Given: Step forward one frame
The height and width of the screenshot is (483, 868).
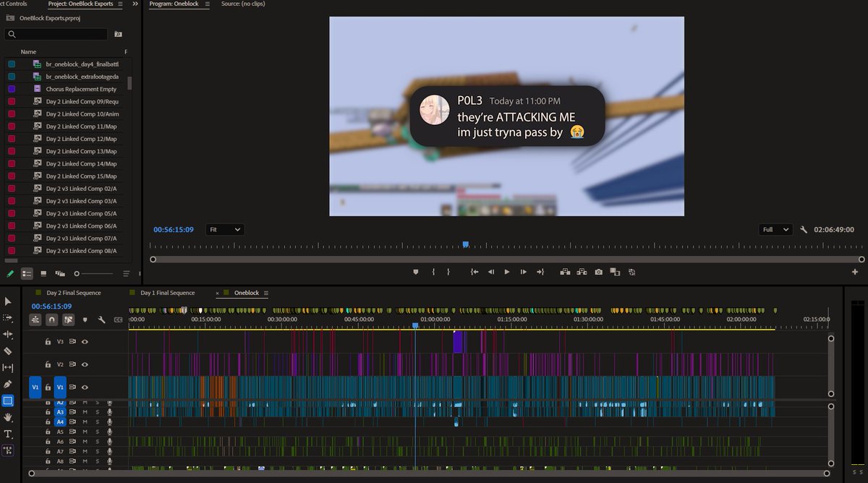Looking at the screenshot, I should pos(524,272).
